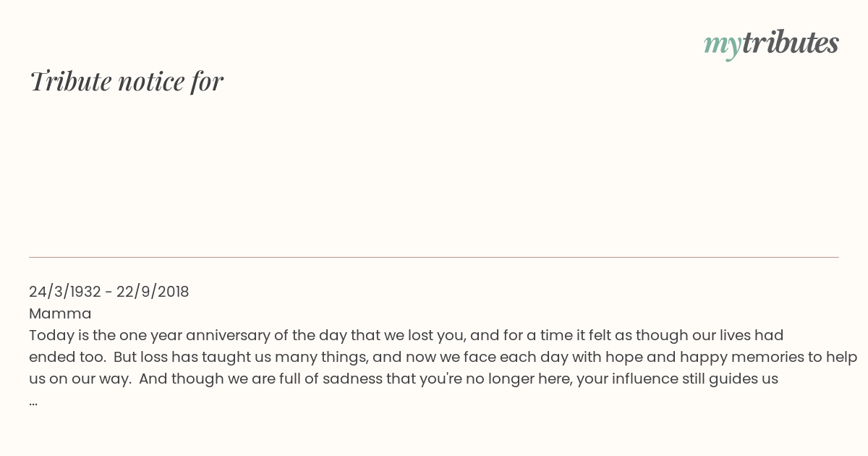868x456 pixels.
Task: Click the grey "tributes" part of logo
Action: point(790,43)
